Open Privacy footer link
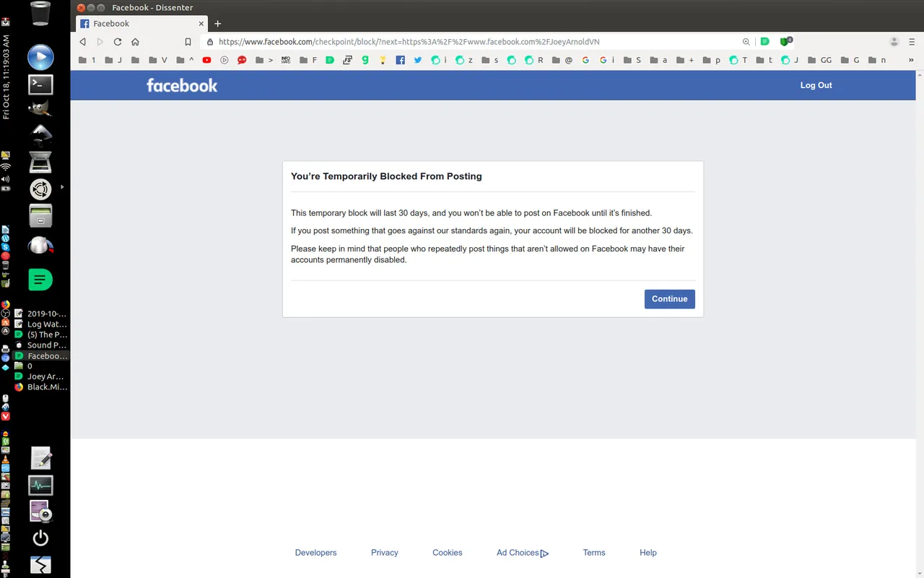The image size is (924, 578). tap(384, 553)
